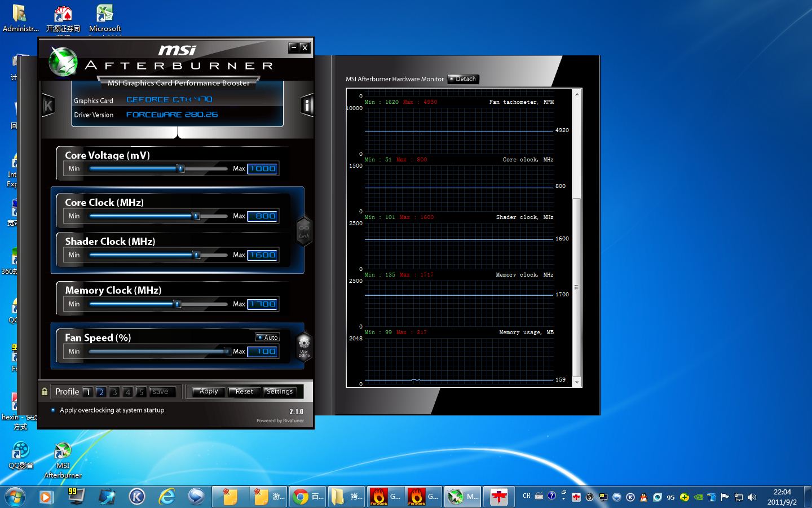Viewport: 812px width, 508px height.
Task: Click the Core Clock slider handle
Action: pos(196,216)
